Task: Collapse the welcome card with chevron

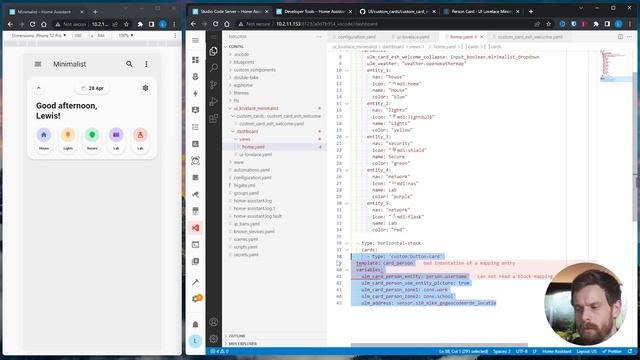Action: 39,88
